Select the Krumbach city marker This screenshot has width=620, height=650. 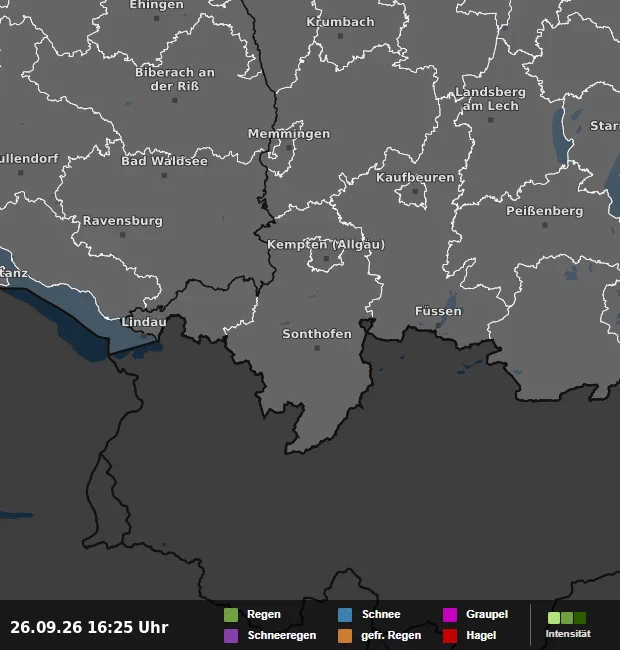[341, 36]
